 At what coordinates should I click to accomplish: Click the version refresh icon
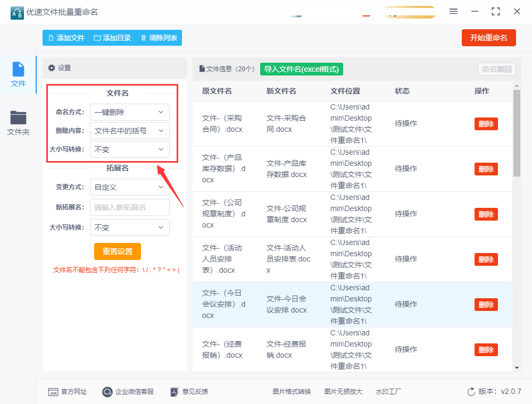point(471,392)
